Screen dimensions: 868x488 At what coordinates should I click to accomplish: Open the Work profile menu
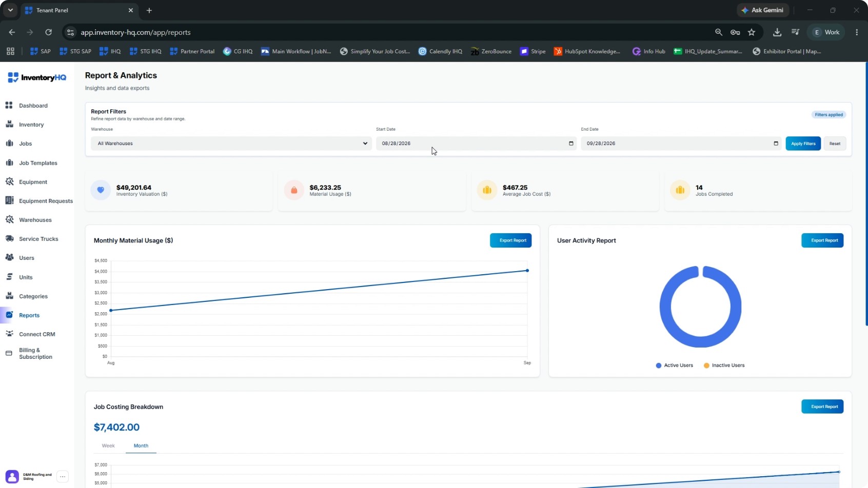point(826,32)
